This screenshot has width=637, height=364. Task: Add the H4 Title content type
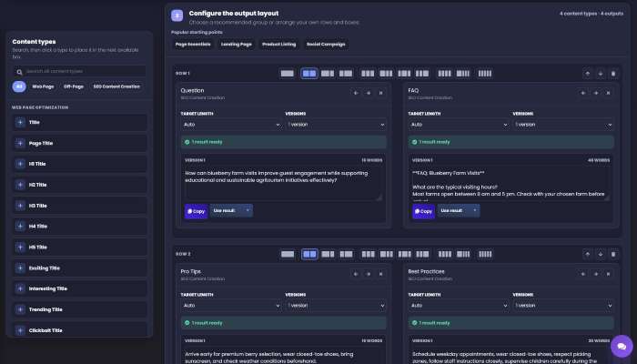pos(80,227)
